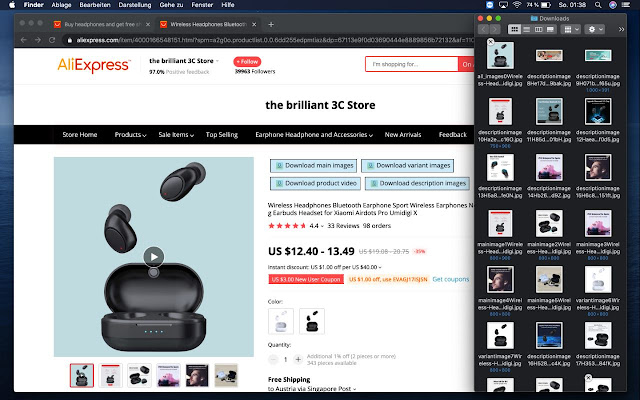Expand the Products navigation dropdown
Viewport: 640px width, 400px height.
[x=129, y=134]
